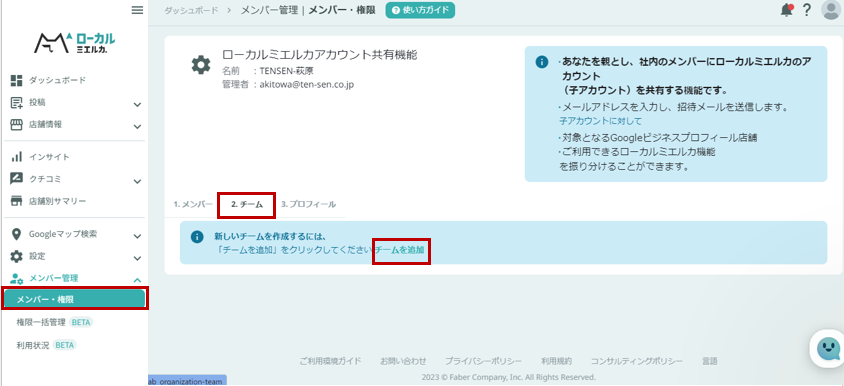Open the インサイト sidebar item
Screen dimensions: 844x386
[49, 157]
